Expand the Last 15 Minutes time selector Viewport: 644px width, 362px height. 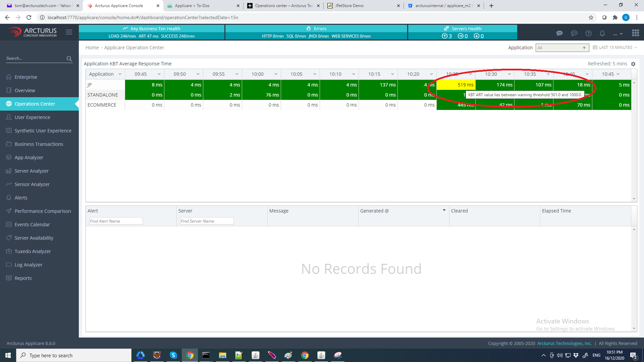click(615, 48)
